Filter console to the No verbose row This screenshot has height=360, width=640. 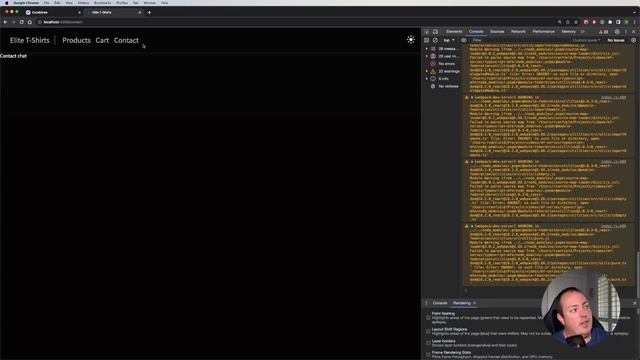pyautogui.click(x=444, y=86)
